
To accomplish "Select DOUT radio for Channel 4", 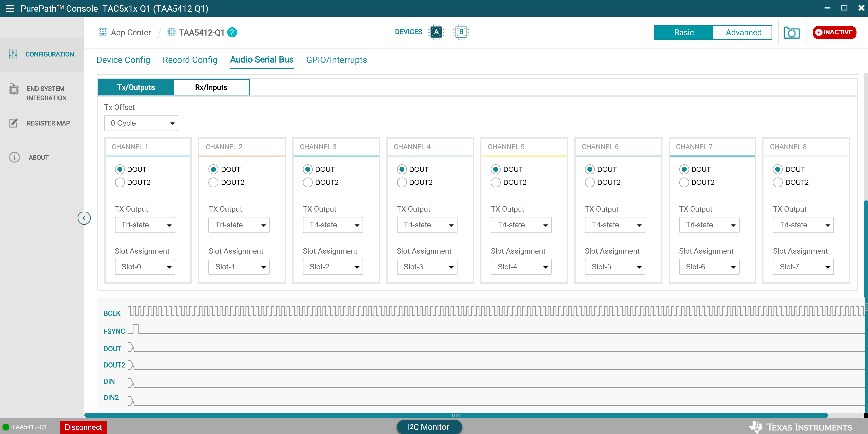I will coord(402,169).
